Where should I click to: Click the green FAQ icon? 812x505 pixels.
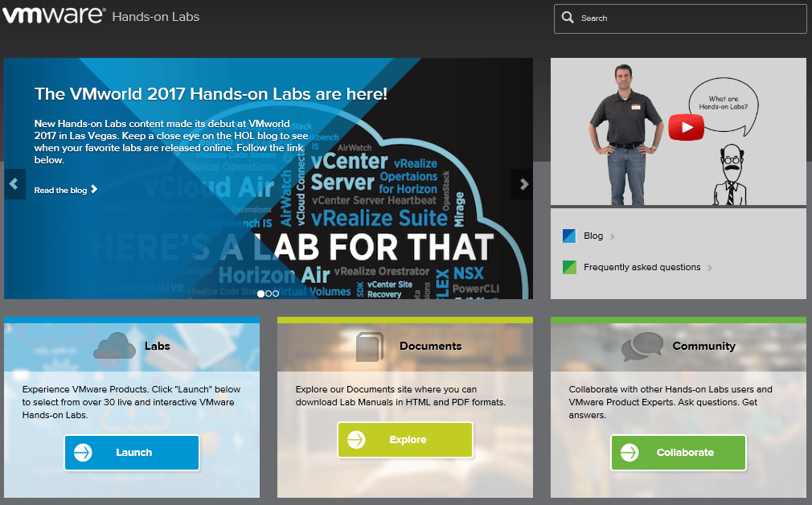[569, 267]
